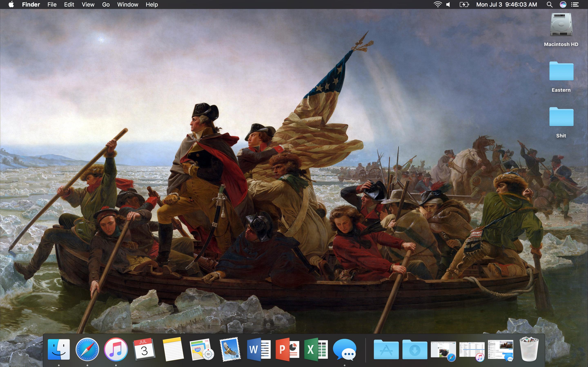Screen dimensions: 588x367
Task: Open Safari from the Dock
Action: (x=87, y=349)
